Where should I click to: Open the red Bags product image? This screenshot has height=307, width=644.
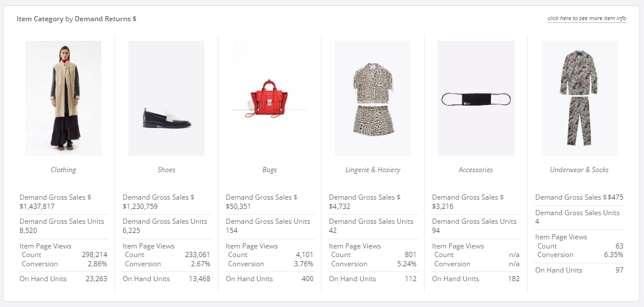point(269,98)
